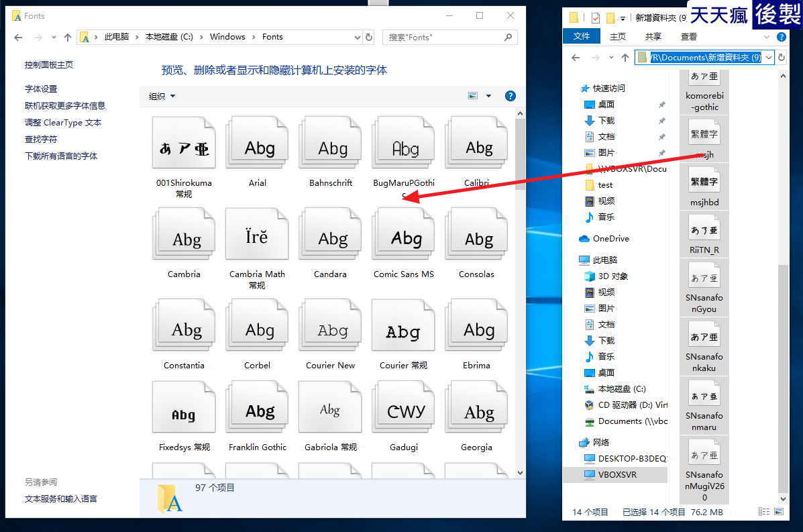Switch to large icons view in status bar
The image size is (803, 532).
tap(779, 511)
